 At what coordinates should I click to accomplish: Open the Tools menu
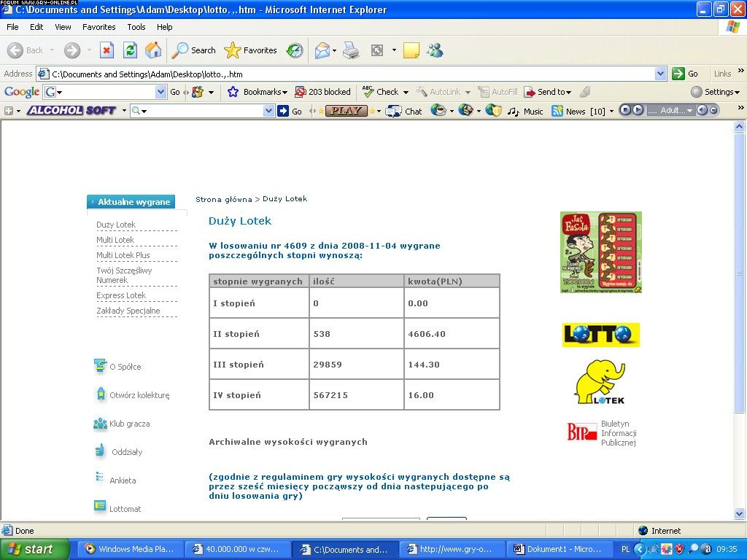click(x=136, y=27)
